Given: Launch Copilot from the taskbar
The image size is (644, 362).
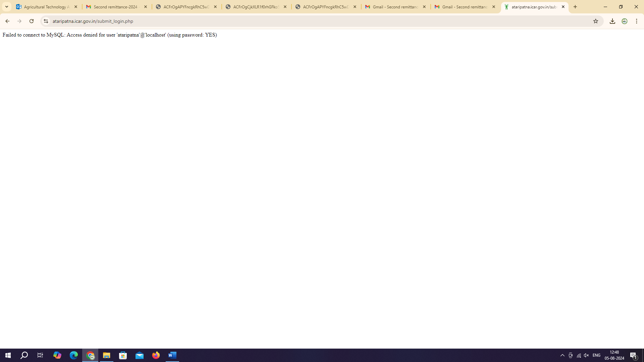Looking at the screenshot, I should pos(57,355).
